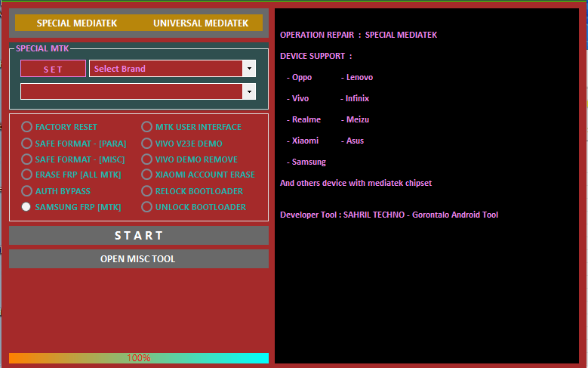This screenshot has height=368, width=588.
Task: Click the SPECIAL MTK group label
Action: (x=42, y=48)
